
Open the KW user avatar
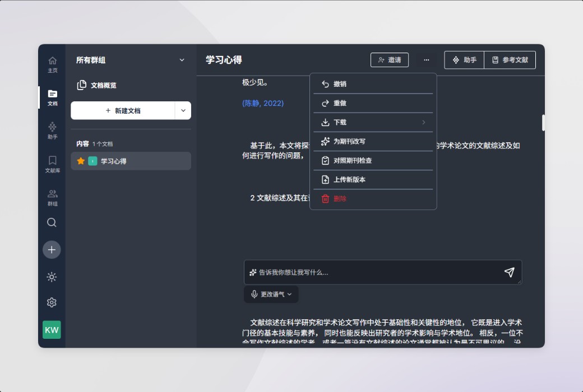pos(52,330)
